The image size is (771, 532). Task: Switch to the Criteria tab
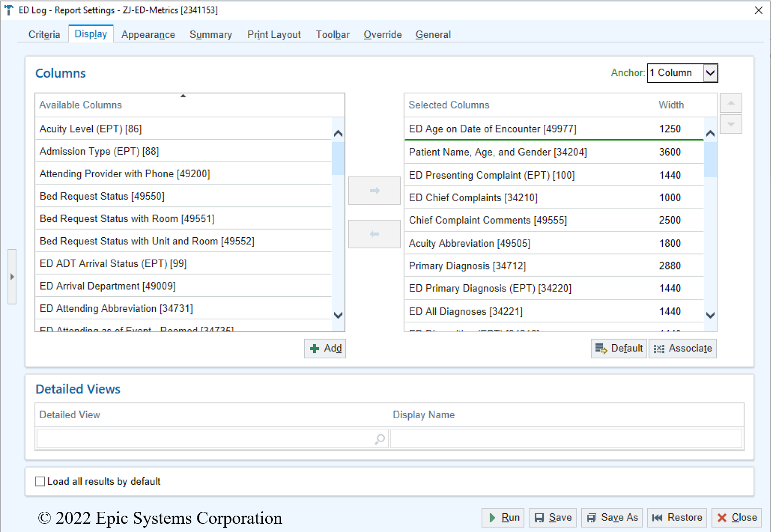pyautogui.click(x=44, y=35)
